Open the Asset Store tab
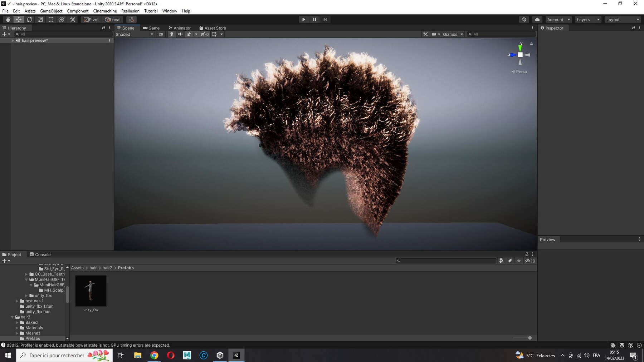Screen dimensions: 644x362 click(x=213, y=28)
